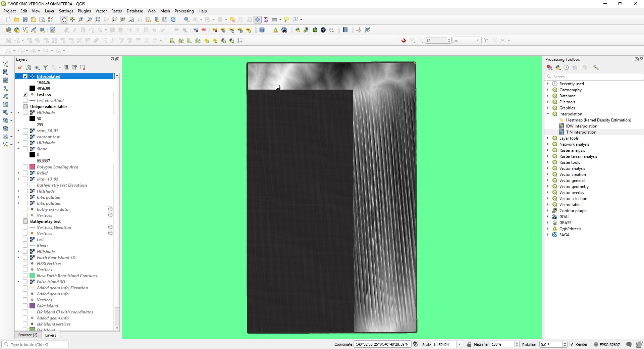Check the contour test layer checkbox

[x=25, y=137]
